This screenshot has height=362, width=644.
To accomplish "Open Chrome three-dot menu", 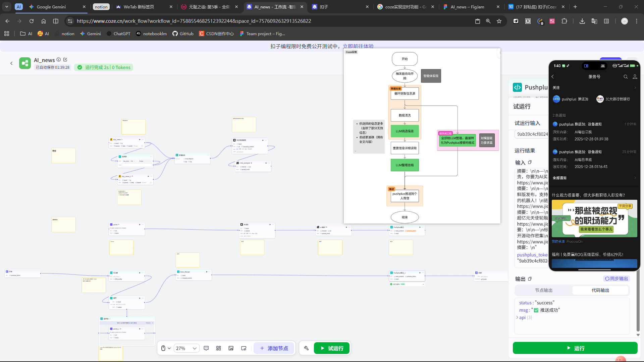I will click(637, 21).
